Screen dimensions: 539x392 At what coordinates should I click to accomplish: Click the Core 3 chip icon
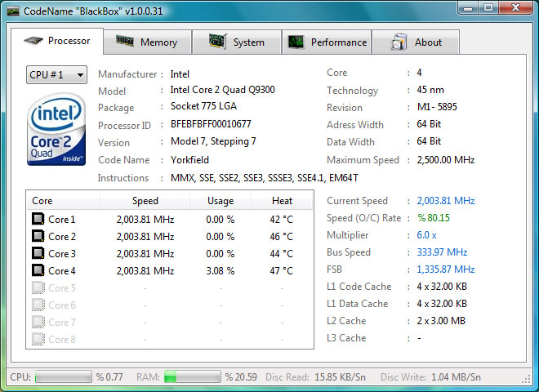pyautogui.click(x=38, y=253)
